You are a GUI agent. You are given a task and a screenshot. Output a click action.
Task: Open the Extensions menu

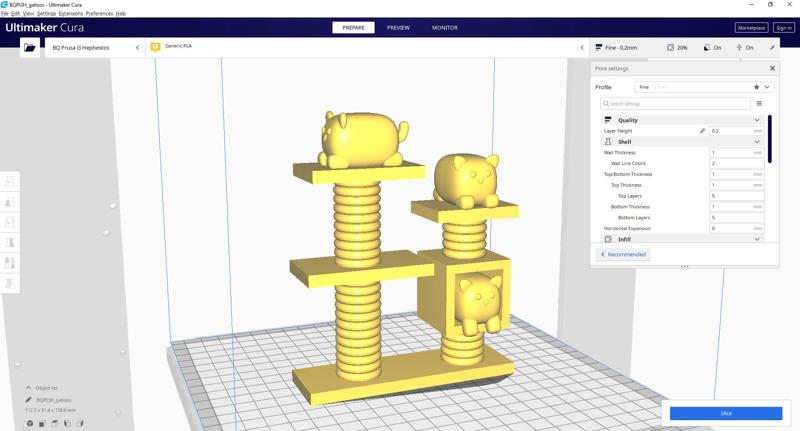pyautogui.click(x=71, y=14)
